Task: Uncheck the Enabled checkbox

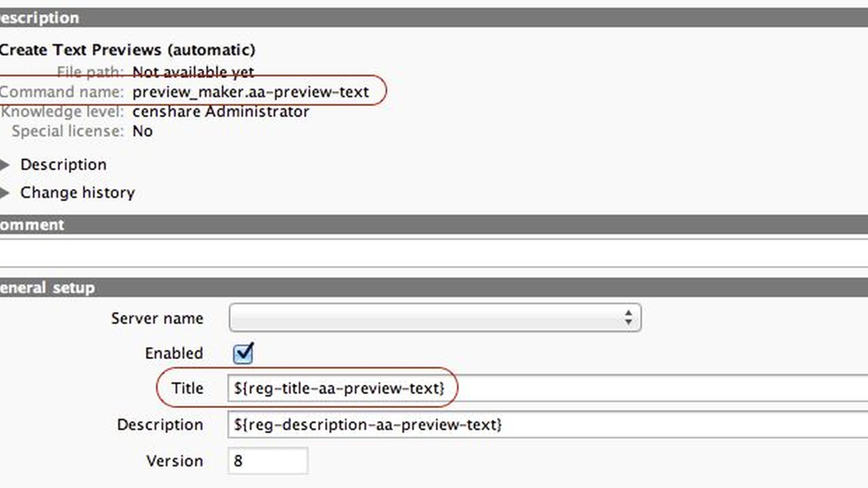Action: [x=243, y=353]
